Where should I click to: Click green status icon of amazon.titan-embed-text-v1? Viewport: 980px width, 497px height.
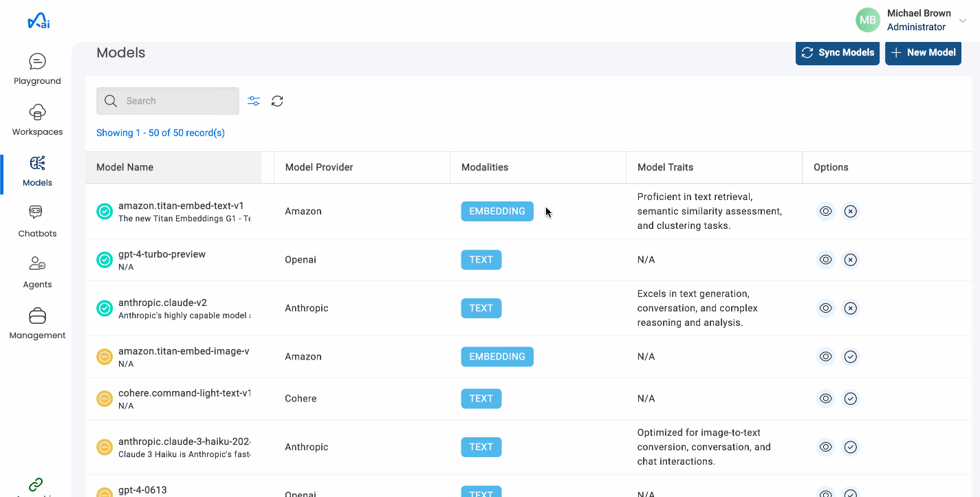(105, 212)
